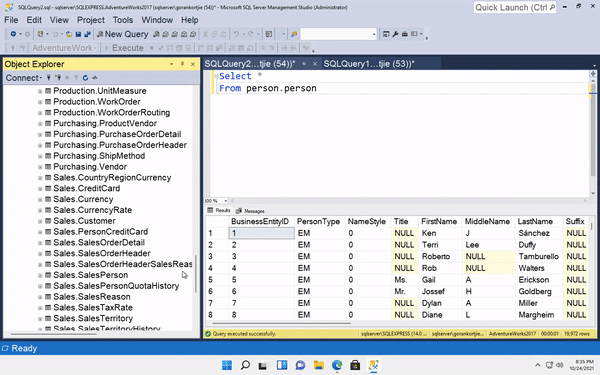Expand the Production.WorkOrder table node

pyautogui.click(x=40, y=102)
